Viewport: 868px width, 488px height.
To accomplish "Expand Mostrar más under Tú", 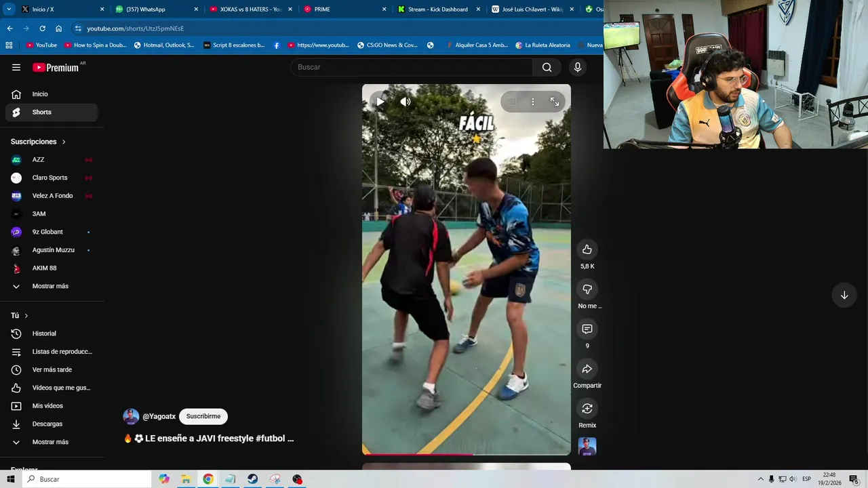I will click(52, 442).
